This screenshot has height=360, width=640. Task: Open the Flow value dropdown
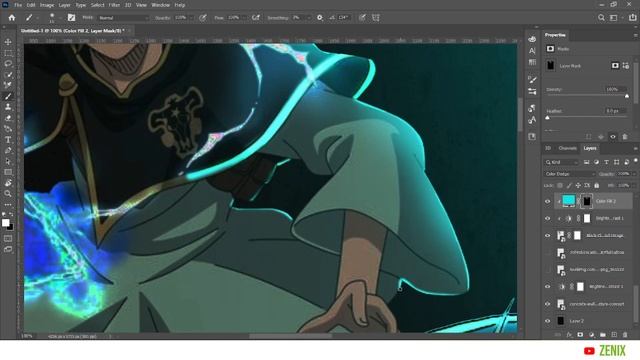pos(243,18)
